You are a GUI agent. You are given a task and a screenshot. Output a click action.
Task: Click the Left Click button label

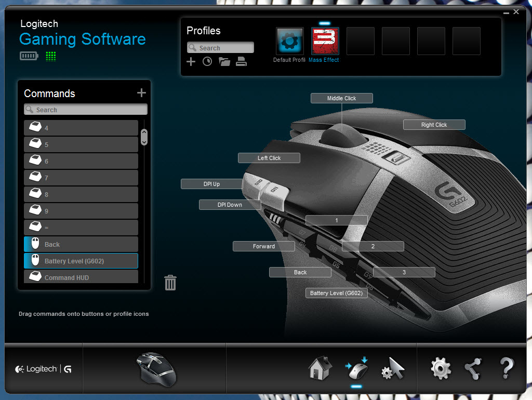pyautogui.click(x=269, y=158)
